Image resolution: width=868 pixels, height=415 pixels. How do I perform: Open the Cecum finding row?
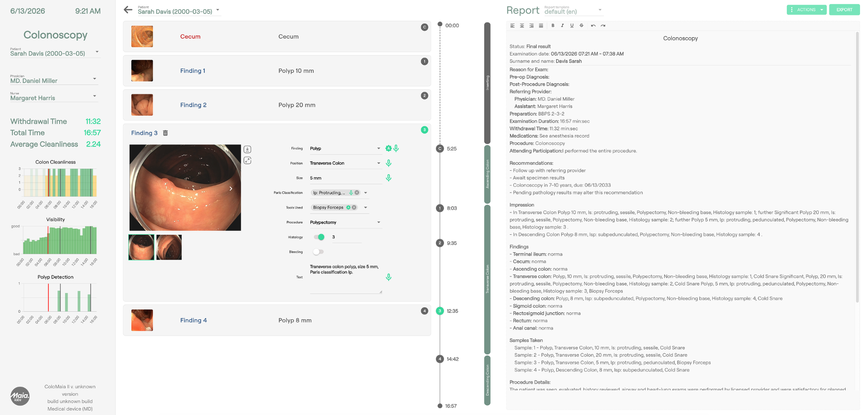pyautogui.click(x=277, y=36)
